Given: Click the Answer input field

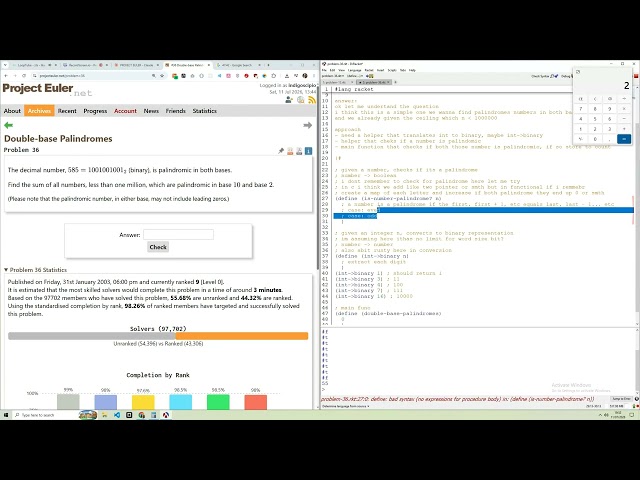Looking at the screenshot, I should coord(178,234).
